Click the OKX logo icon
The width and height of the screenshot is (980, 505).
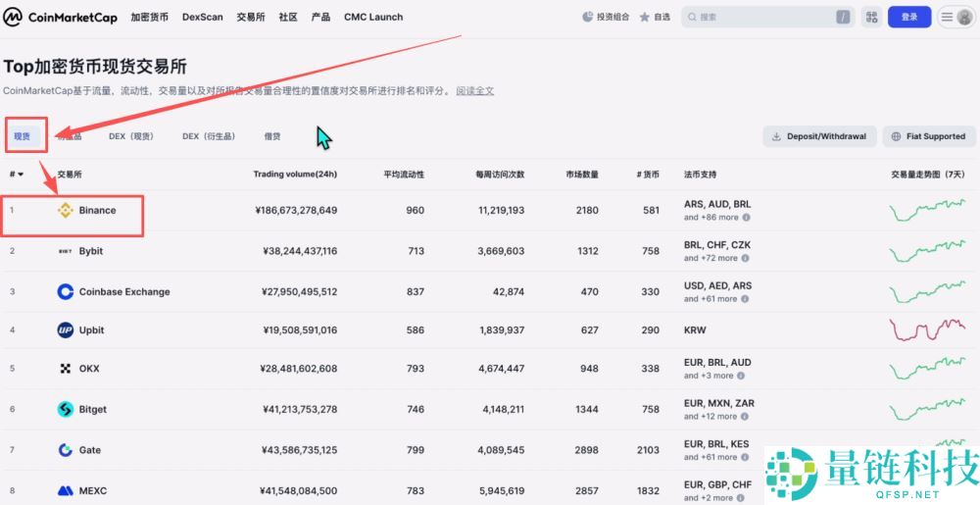click(65, 369)
